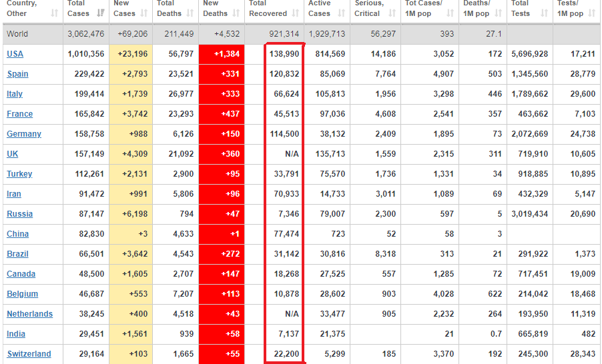Select Germany total tests 2,072,669

pos(529,134)
